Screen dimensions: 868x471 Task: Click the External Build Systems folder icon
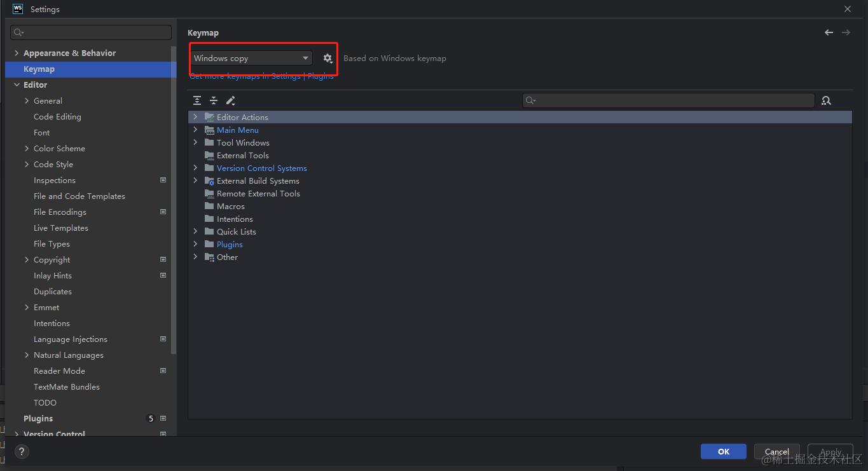point(209,181)
